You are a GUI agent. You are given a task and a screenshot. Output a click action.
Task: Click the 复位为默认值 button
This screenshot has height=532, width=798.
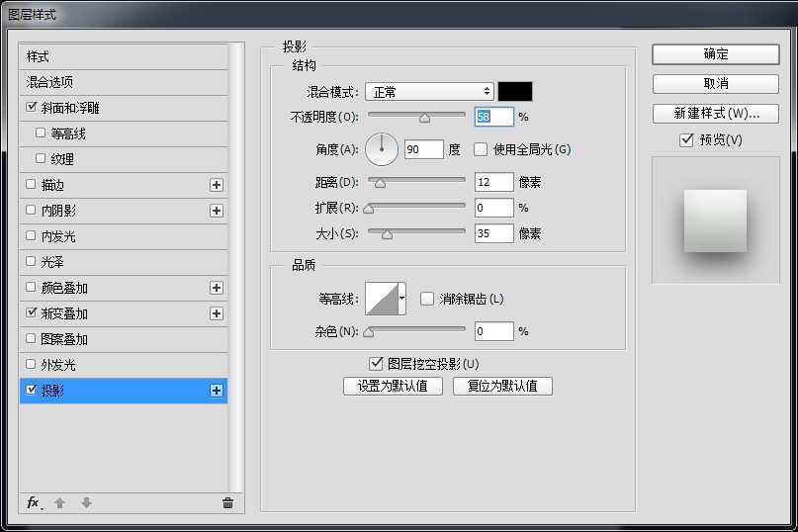502,386
